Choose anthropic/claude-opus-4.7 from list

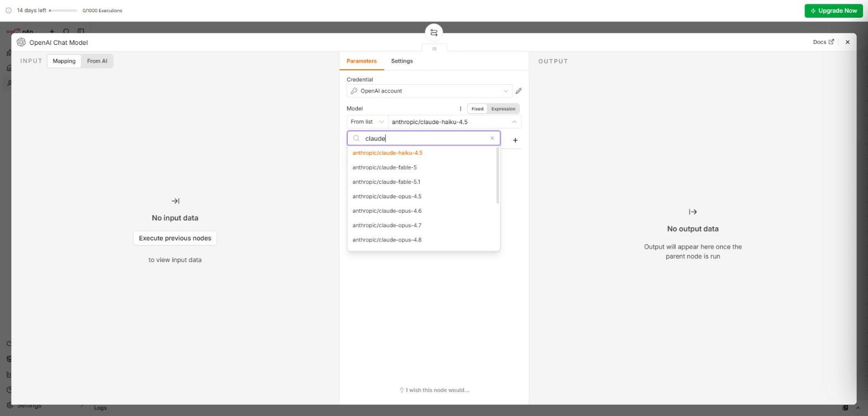pyautogui.click(x=422, y=225)
